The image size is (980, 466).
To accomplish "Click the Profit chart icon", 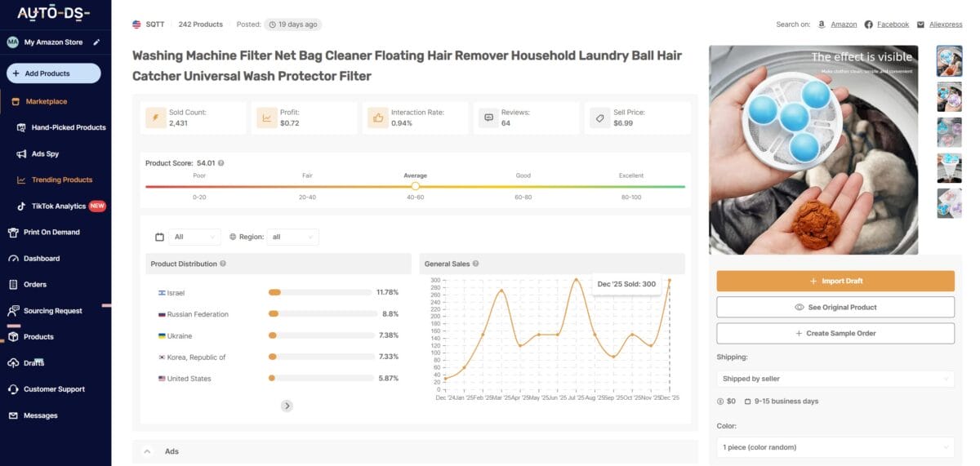I will (266, 118).
